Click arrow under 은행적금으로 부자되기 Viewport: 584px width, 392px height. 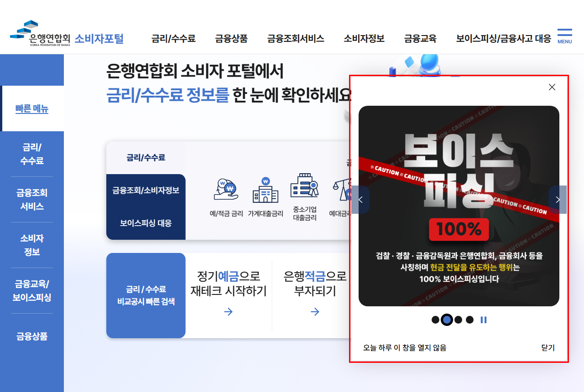click(315, 312)
